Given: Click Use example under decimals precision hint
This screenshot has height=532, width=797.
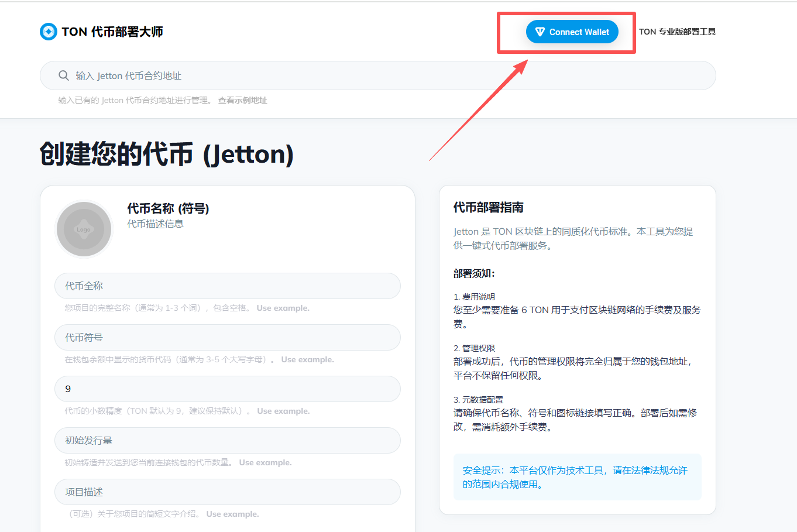Looking at the screenshot, I should (x=283, y=411).
